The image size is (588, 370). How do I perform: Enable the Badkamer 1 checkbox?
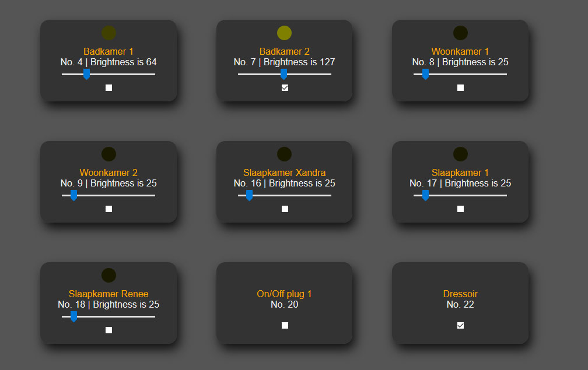[108, 87]
